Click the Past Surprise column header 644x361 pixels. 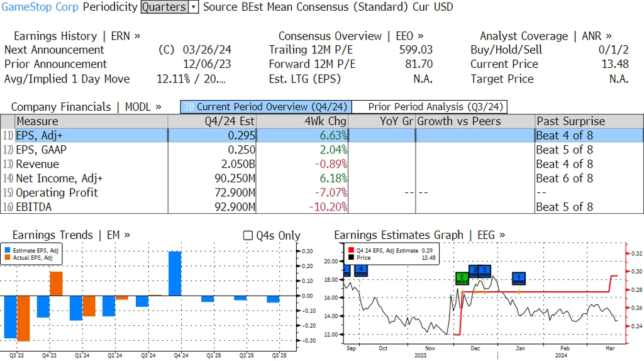[589, 121]
